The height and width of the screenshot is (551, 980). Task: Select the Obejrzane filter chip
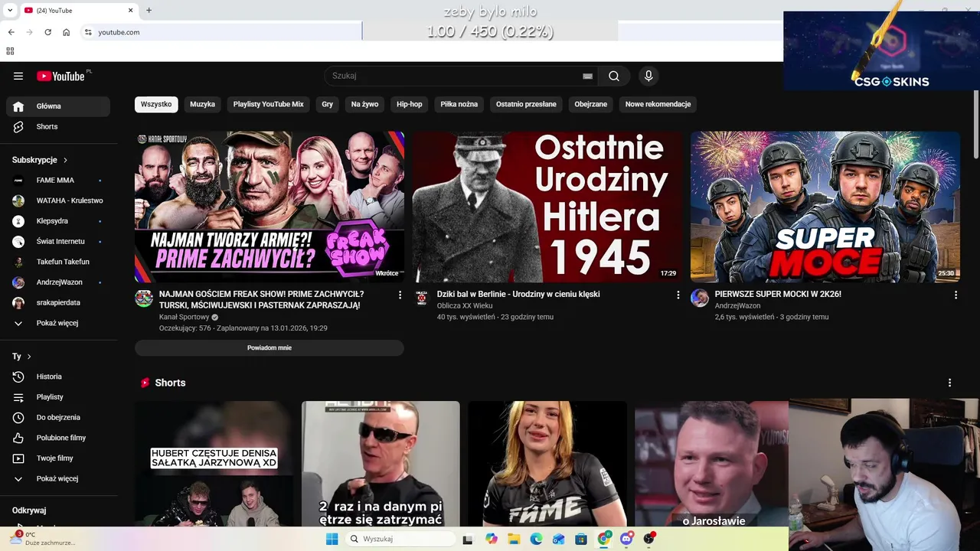591,104
